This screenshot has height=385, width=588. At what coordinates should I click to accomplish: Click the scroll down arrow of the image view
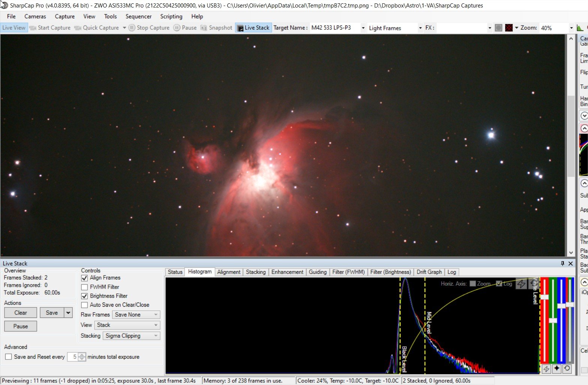[x=571, y=253]
